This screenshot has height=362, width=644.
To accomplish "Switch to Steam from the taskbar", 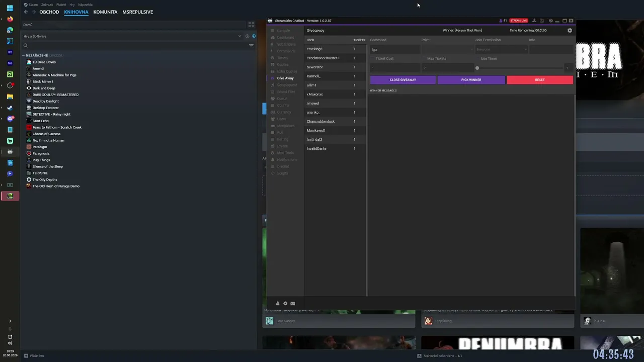I will click(10, 108).
